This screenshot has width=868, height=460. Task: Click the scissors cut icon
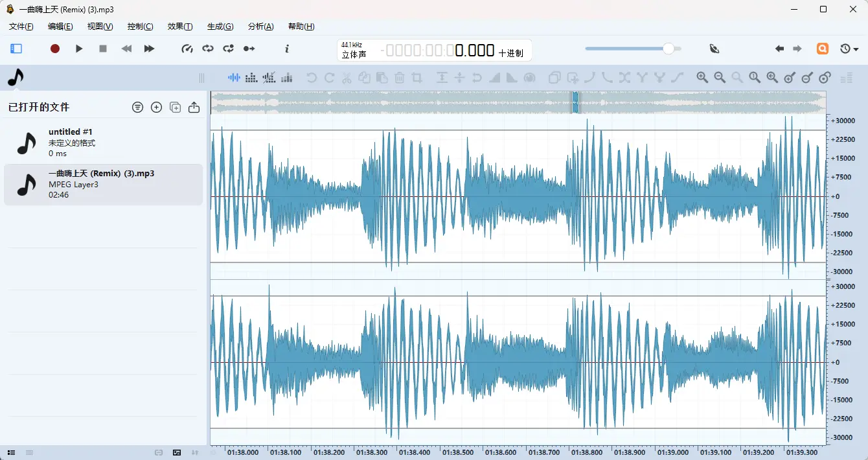[347, 78]
